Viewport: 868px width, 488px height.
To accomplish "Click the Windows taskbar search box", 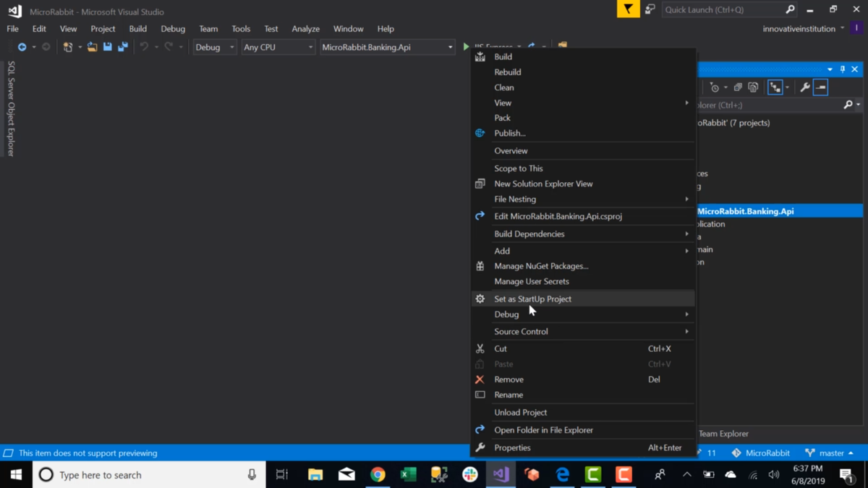I will click(x=149, y=474).
